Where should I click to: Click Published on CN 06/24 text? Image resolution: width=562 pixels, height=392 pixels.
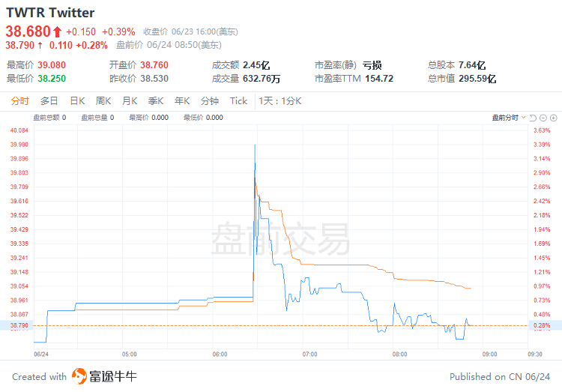point(500,376)
